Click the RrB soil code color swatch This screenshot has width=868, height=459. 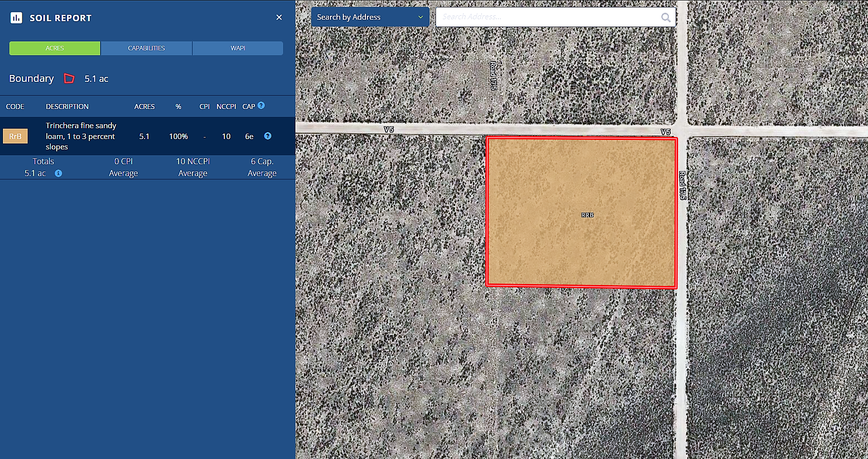(15, 137)
